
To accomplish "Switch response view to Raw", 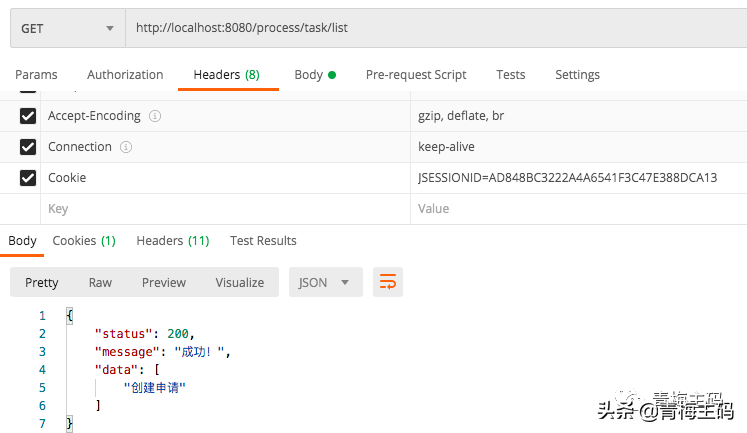I will (100, 282).
